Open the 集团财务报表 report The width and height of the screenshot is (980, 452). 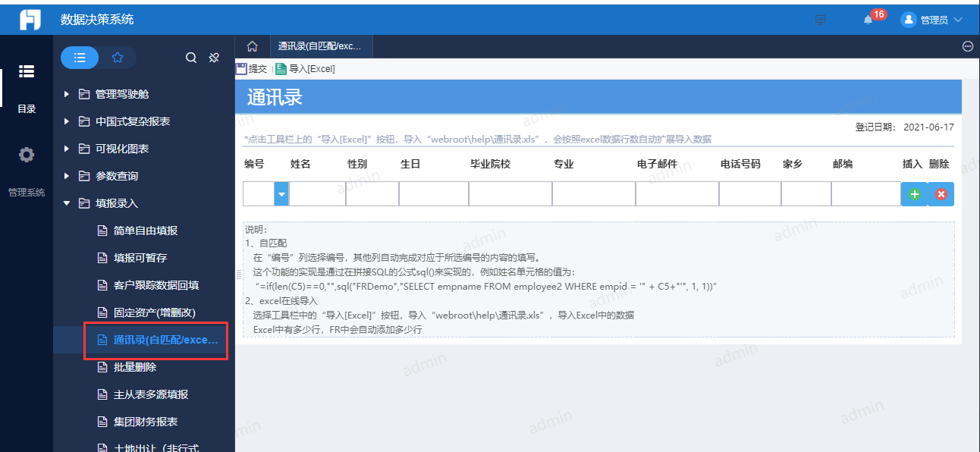144,422
